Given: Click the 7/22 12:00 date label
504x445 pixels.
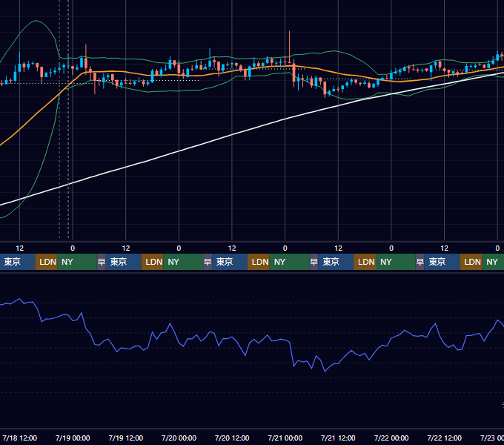Looking at the screenshot, I should pos(444,438).
